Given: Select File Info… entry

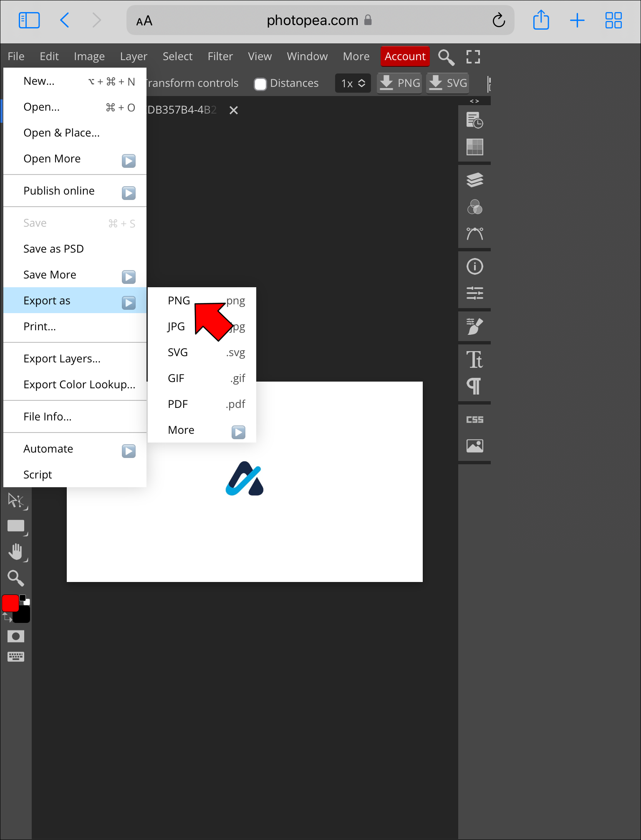Looking at the screenshot, I should pyautogui.click(x=75, y=417).
